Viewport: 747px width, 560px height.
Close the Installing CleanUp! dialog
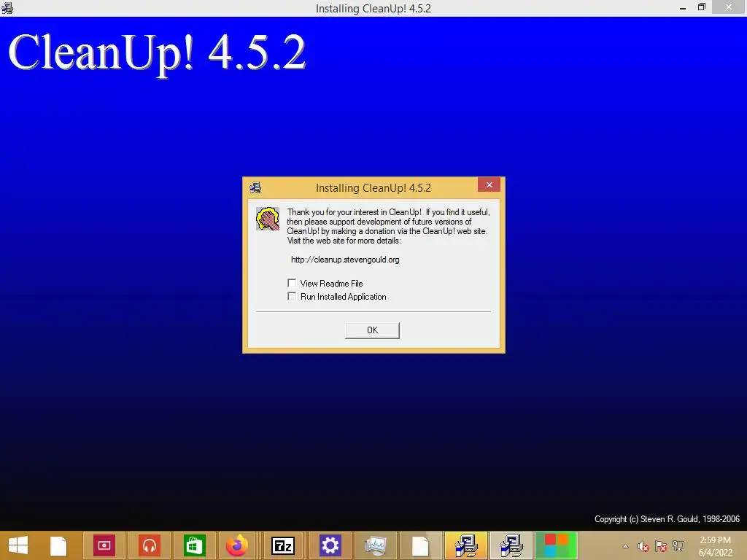coord(489,184)
